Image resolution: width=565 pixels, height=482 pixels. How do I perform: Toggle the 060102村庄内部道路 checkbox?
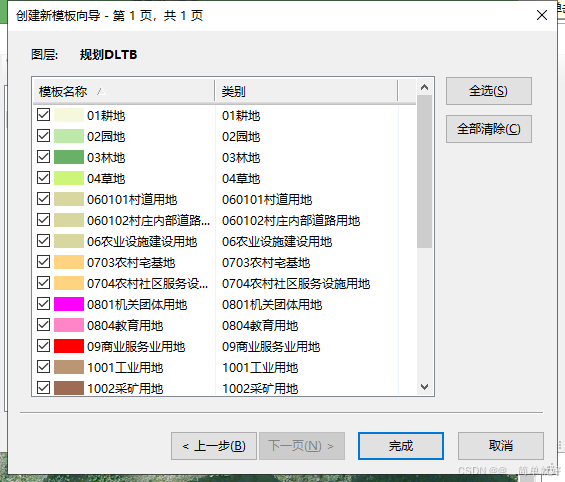(44, 220)
